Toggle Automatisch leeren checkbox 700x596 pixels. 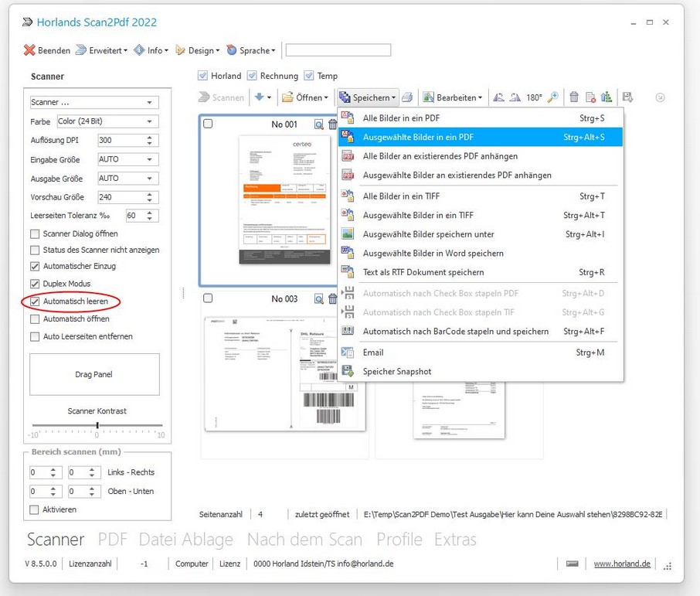pos(34,301)
